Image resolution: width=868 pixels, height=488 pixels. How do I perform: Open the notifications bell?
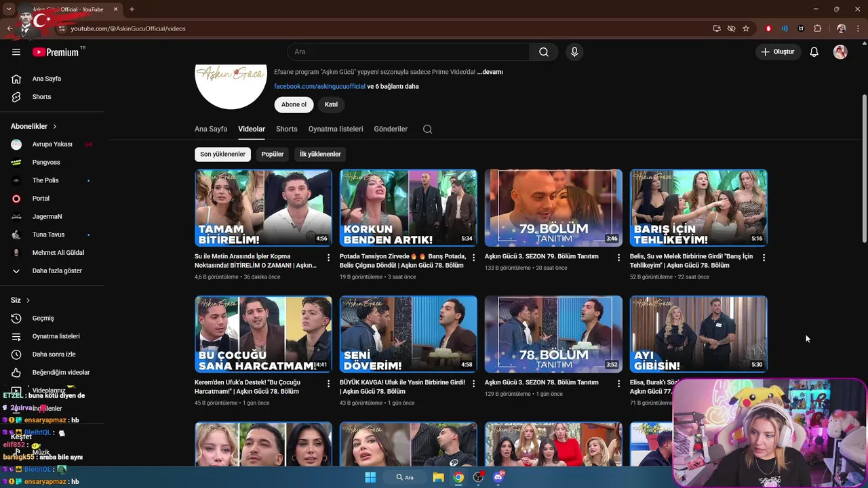(814, 52)
